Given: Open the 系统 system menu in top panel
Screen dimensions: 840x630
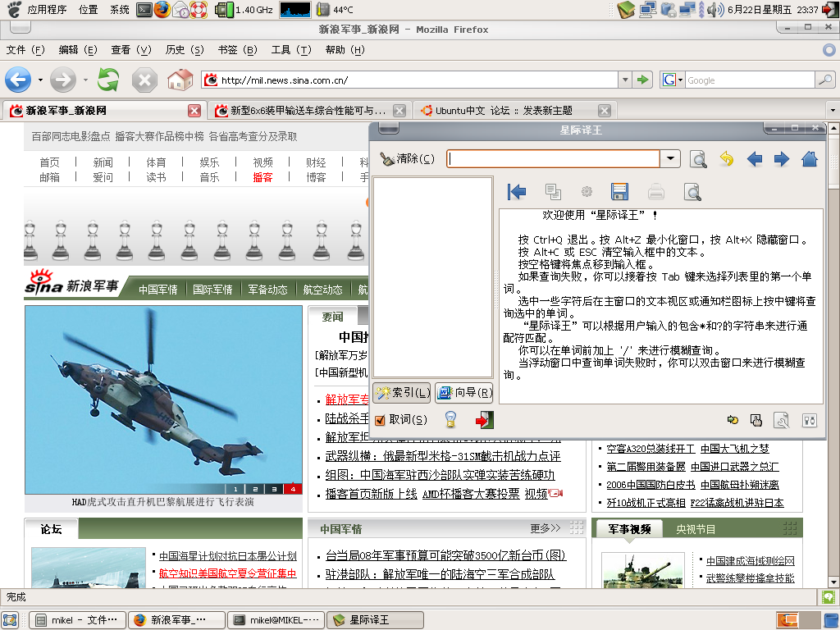Looking at the screenshot, I should click(120, 10).
